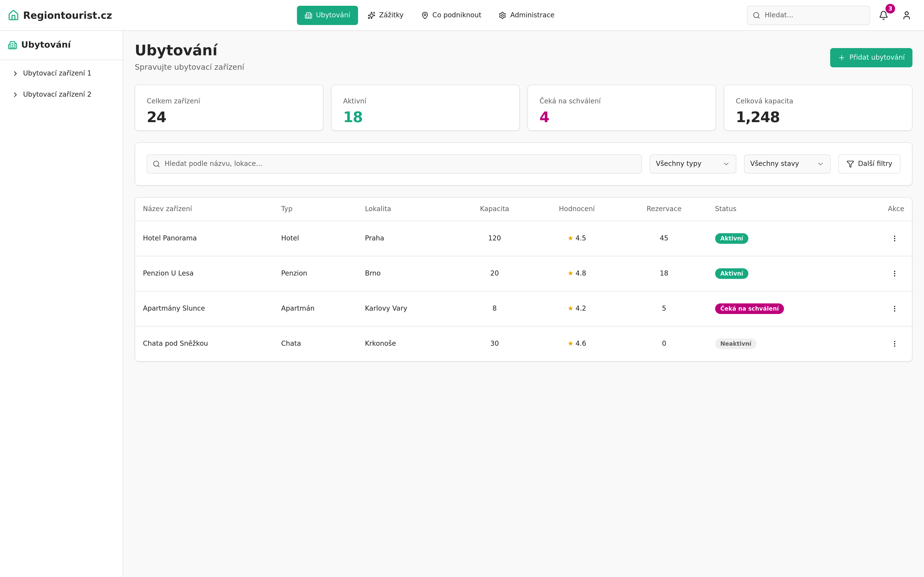Open actions menu for Hotel Panorama

click(894, 238)
